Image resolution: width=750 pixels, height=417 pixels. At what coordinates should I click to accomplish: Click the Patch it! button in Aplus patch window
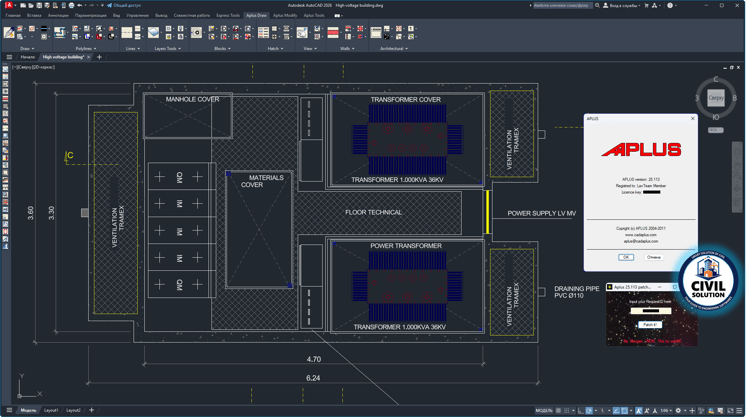650,325
